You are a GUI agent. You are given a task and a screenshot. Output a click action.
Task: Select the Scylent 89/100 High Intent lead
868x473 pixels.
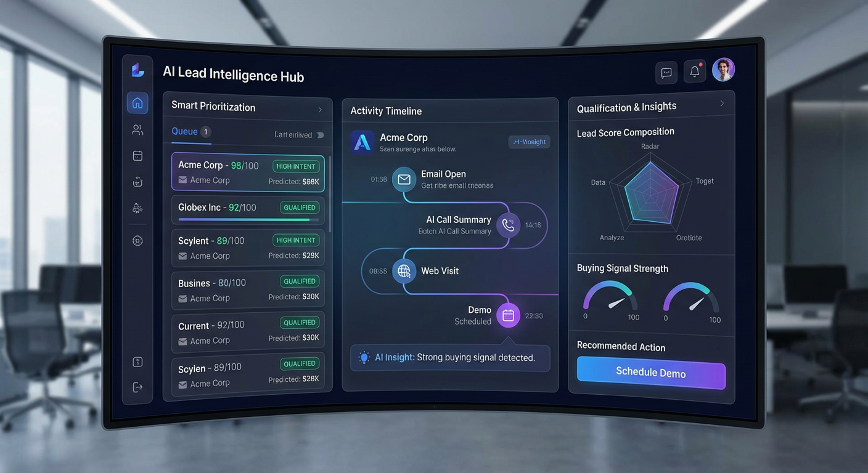pos(248,248)
